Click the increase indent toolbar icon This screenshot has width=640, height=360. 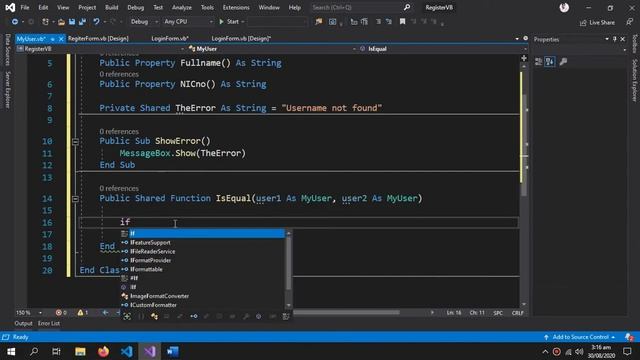point(364,22)
